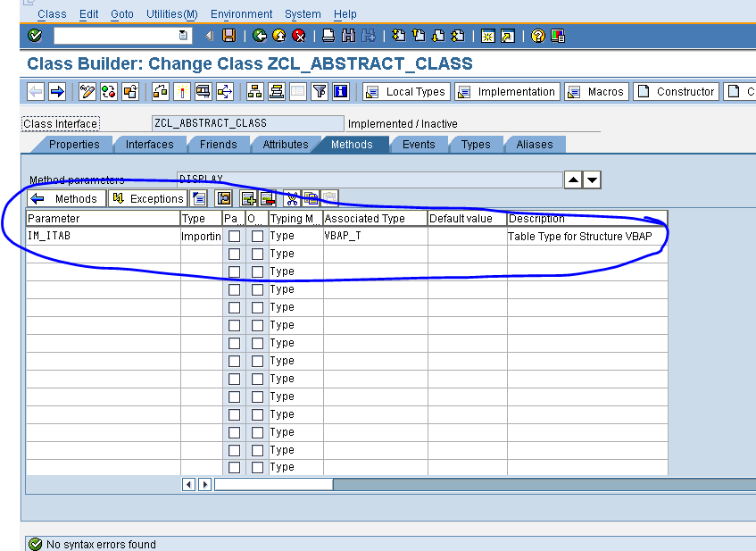
Task: Click the Constructor button
Action: [676, 91]
